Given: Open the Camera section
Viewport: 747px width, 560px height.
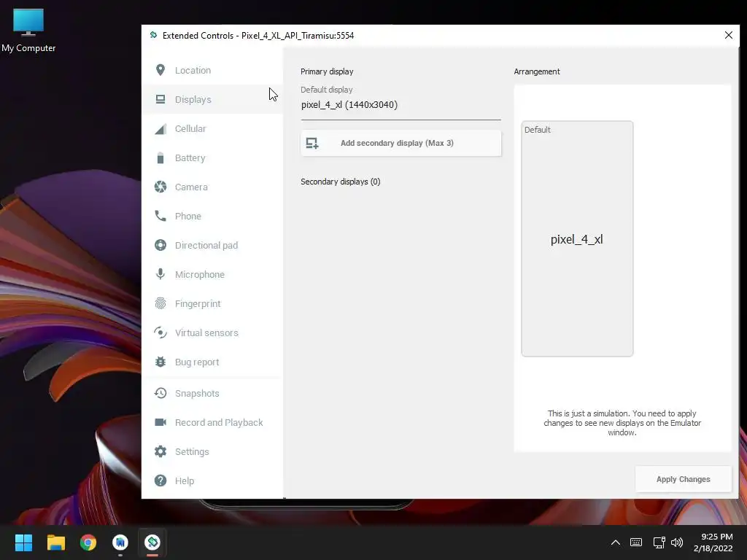Looking at the screenshot, I should pos(212,187).
